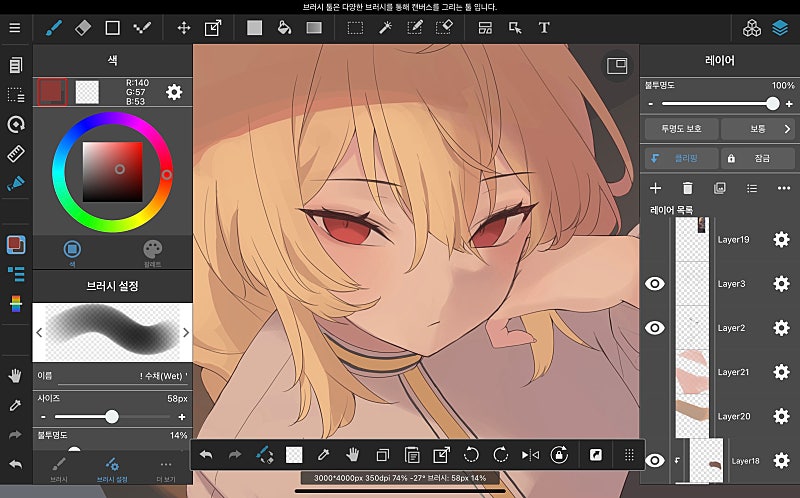Toggle visibility of Layer2
The height and width of the screenshot is (498, 800).
655,328
